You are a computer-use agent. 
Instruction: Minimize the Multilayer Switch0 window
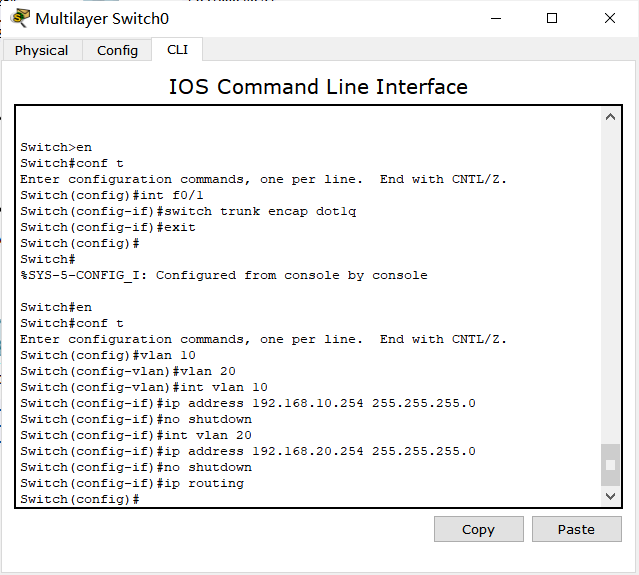coord(494,18)
